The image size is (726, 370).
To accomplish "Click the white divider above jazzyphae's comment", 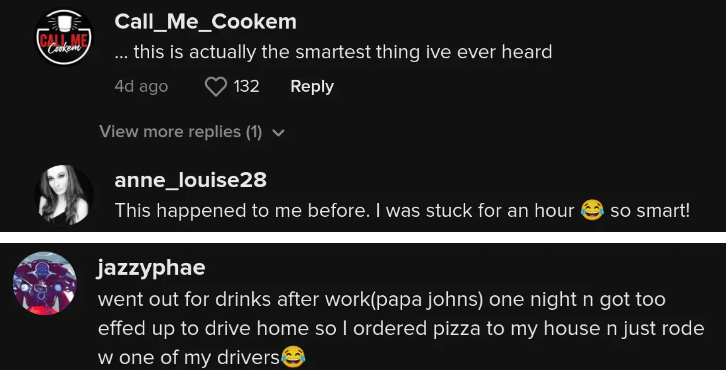I will [x=363, y=237].
